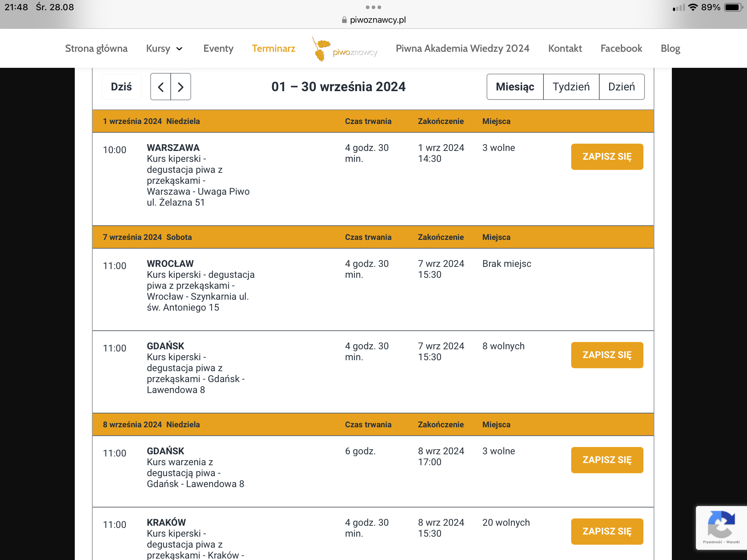Open Piwna Akademia Wiedzy 2024 page

(x=462, y=48)
